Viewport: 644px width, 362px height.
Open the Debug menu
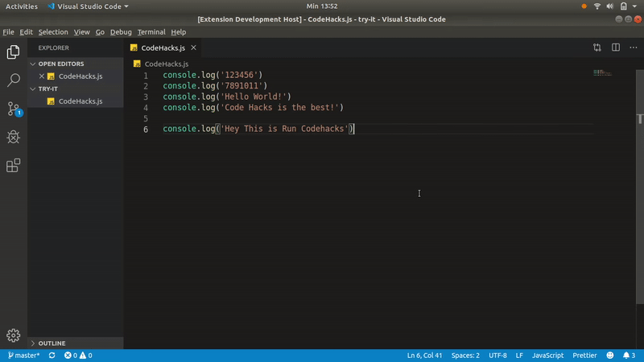tap(121, 32)
